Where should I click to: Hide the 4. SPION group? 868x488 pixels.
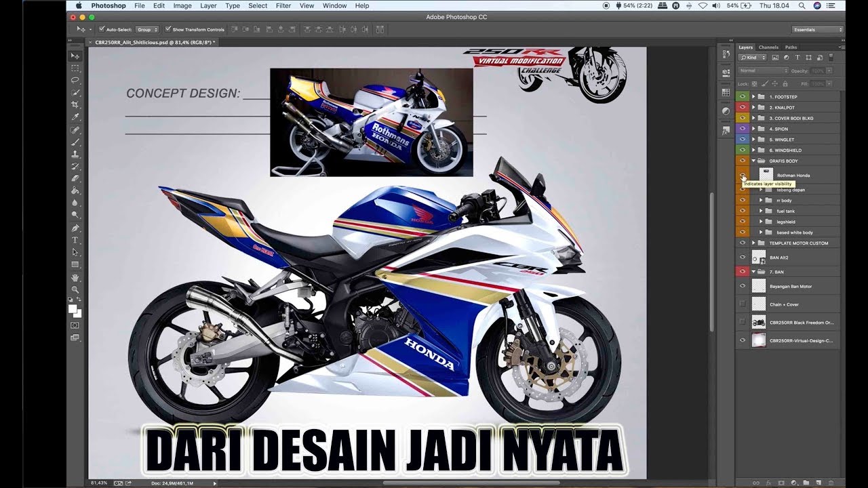(743, 129)
